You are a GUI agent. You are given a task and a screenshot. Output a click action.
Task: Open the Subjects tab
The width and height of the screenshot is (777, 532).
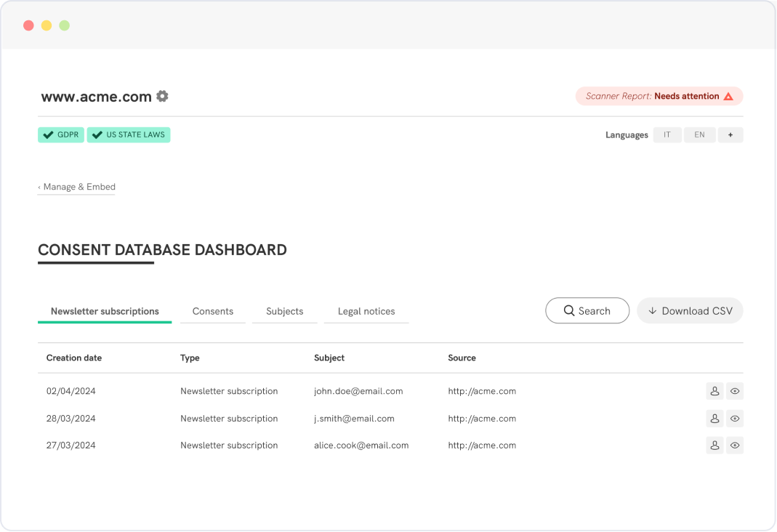pos(284,311)
